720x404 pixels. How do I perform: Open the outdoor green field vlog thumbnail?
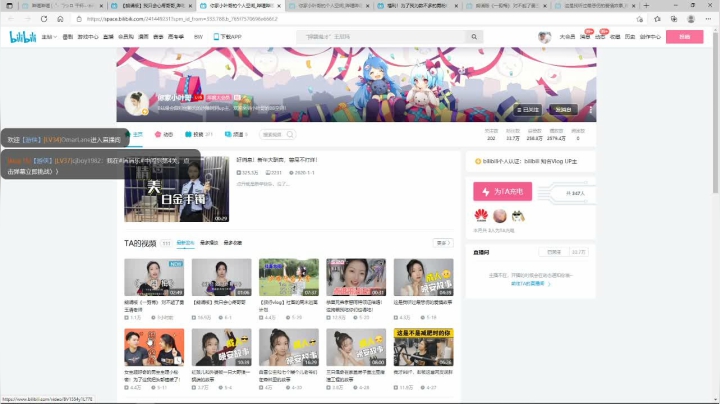pos(289,277)
